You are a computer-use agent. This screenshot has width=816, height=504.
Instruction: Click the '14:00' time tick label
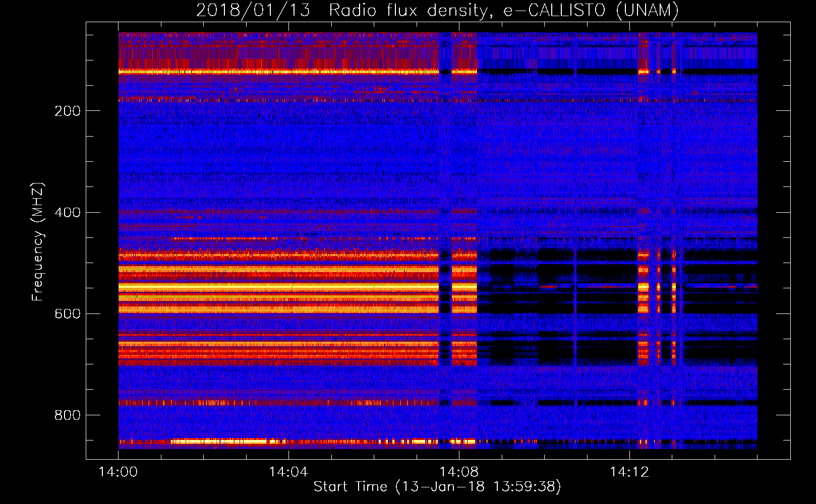118,472
